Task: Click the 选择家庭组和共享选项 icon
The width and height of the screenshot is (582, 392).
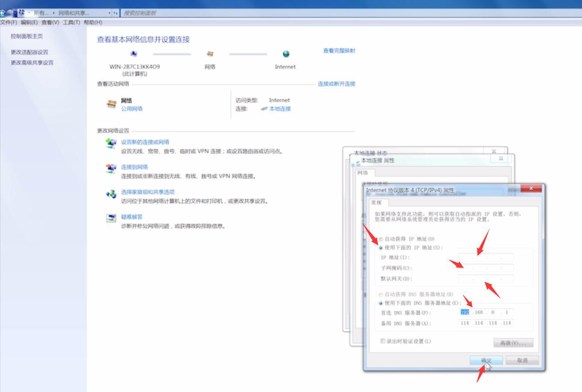Action: pos(111,194)
